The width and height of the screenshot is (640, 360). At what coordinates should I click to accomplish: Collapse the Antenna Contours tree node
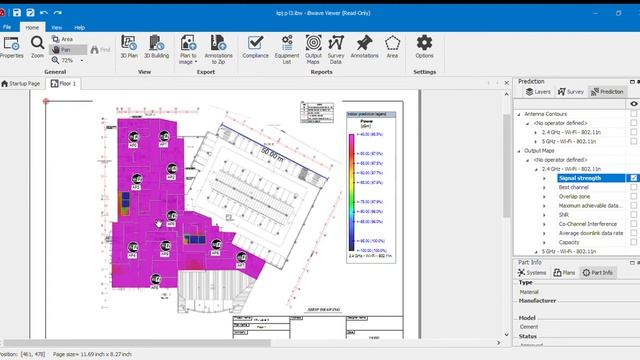519,114
